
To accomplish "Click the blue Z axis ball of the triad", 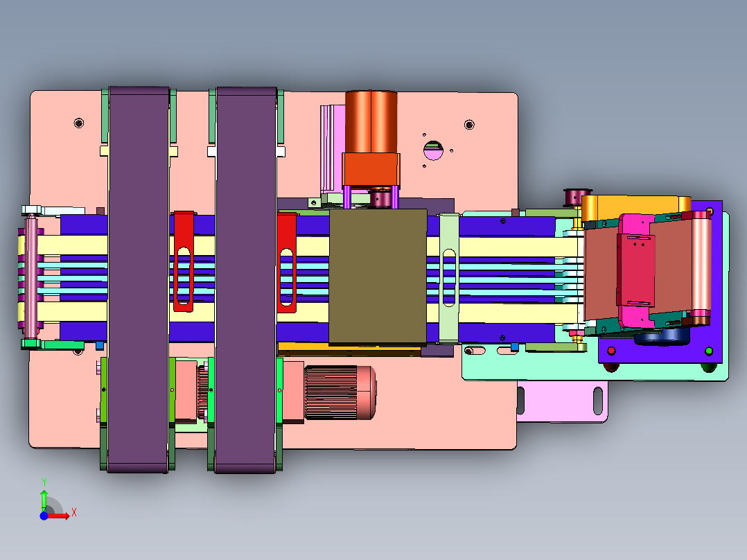I will point(44,516).
